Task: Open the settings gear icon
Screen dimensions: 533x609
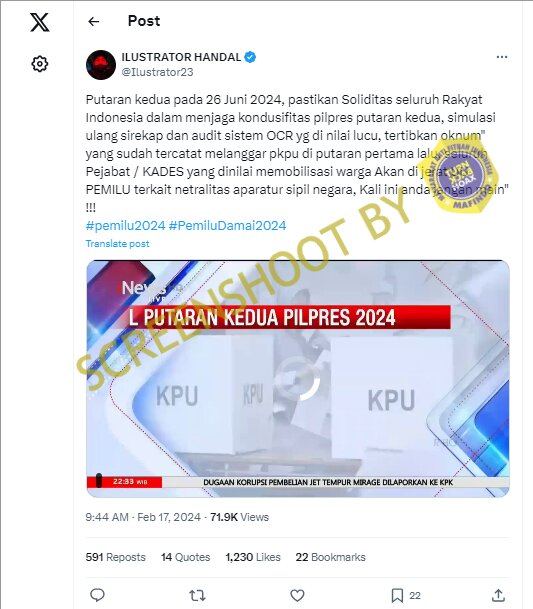Action: pyautogui.click(x=40, y=64)
